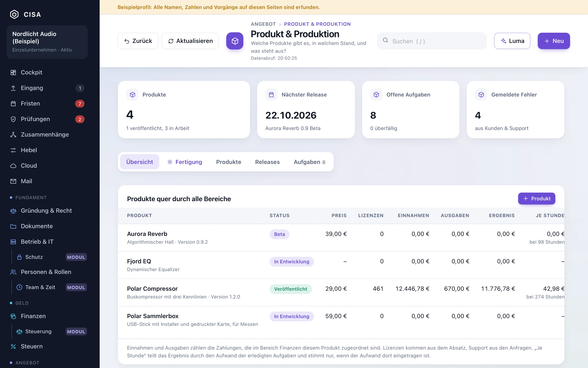
Task: Open the Nächster Release summary card
Action: pos(306,110)
